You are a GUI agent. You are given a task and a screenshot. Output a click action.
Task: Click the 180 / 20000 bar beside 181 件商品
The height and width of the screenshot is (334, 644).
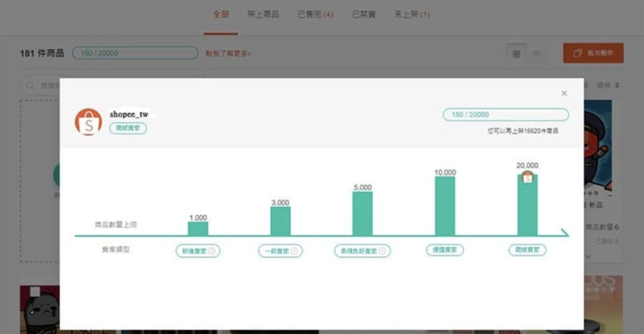135,53
